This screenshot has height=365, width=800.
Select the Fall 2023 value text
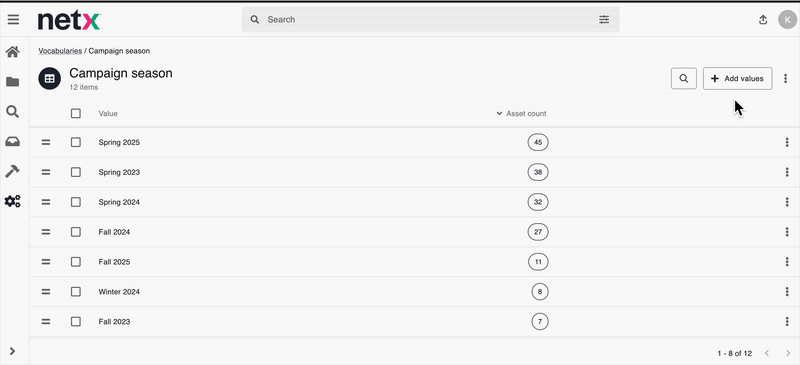coord(114,322)
